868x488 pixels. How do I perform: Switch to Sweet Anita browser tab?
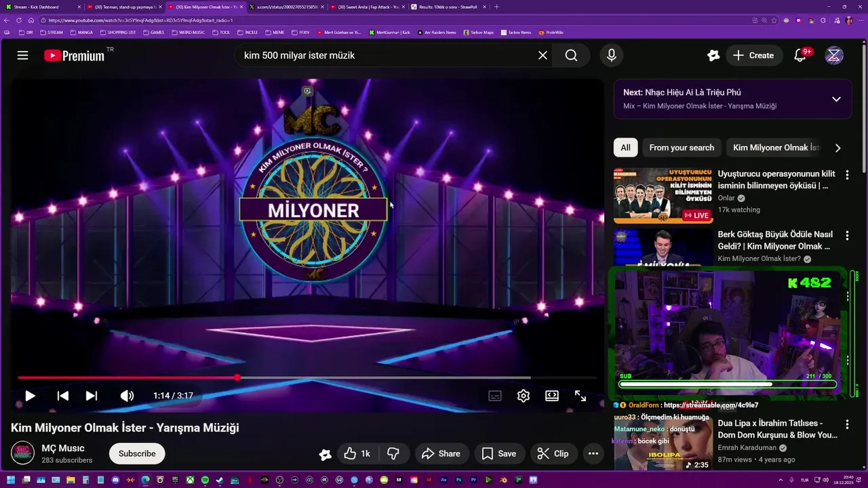368,7
